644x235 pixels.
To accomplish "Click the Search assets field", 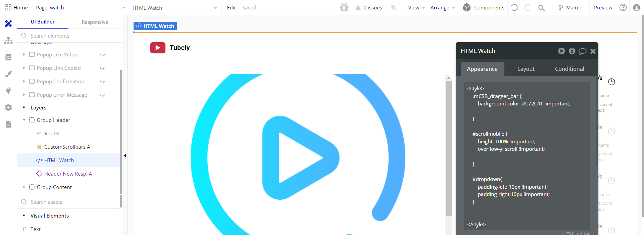I will click(68, 202).
